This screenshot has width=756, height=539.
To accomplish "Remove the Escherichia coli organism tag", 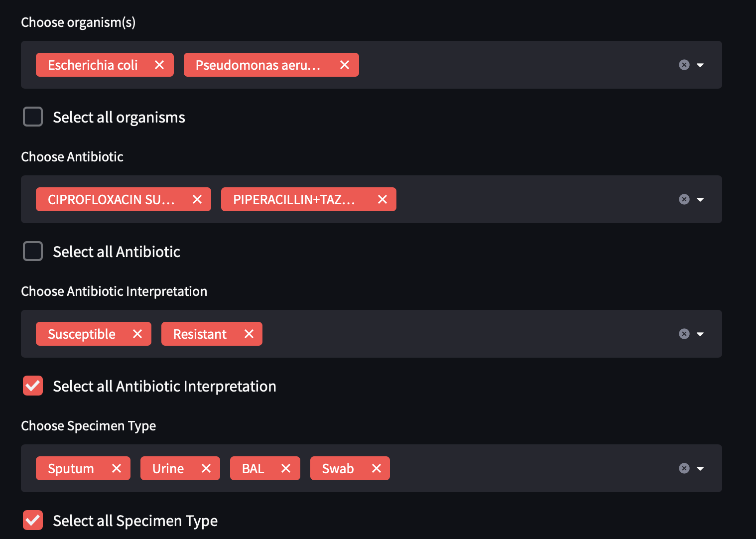I will coord(159,65).
